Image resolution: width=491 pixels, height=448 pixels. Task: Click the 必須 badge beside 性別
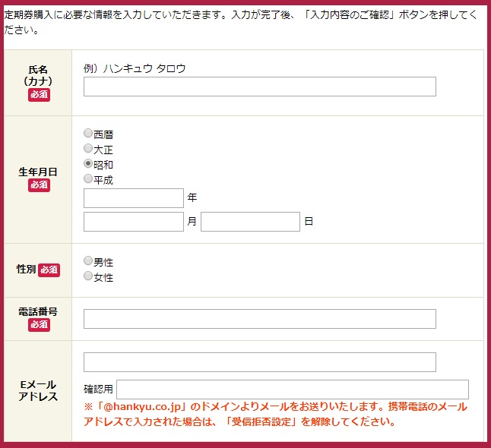click(49, 270)
